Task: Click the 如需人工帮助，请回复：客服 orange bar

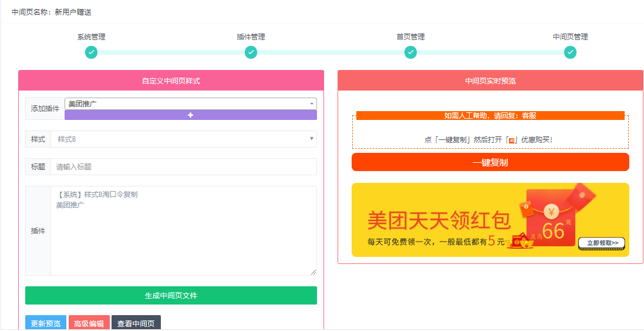Action: 490,116
